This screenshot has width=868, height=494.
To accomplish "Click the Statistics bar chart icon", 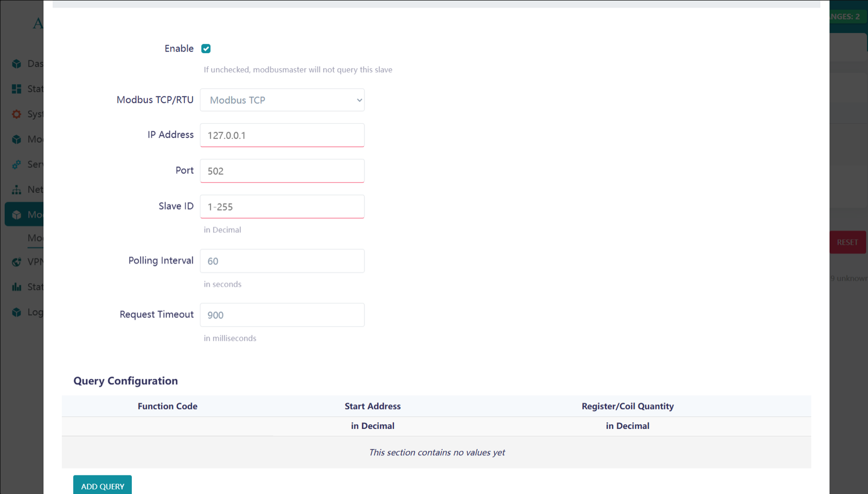I will click(x=17, y=287).
